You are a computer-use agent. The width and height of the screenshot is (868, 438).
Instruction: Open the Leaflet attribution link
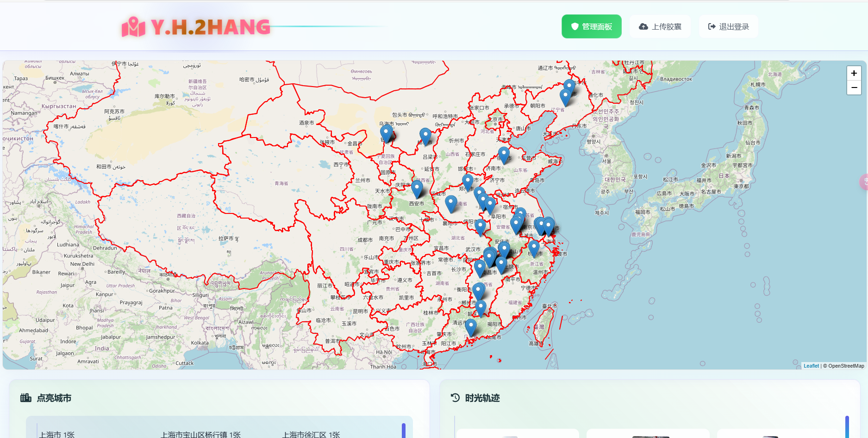pos(811,366)
